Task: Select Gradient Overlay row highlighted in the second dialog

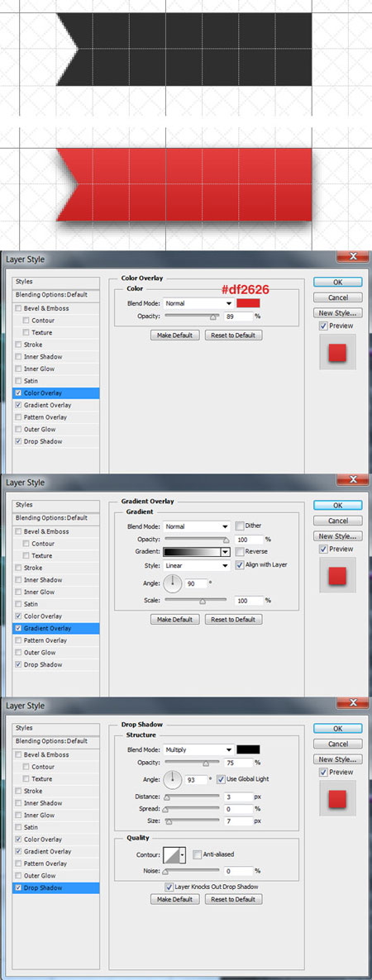Action: point(55,628)
